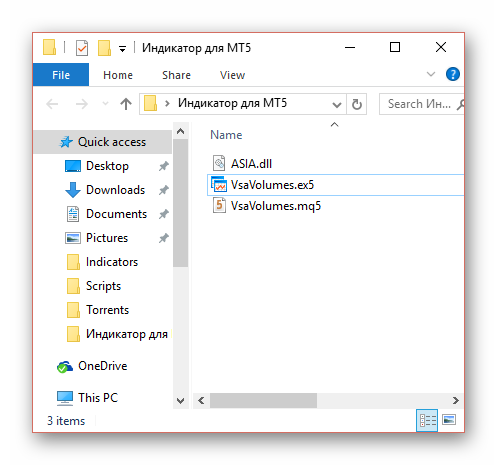Click the Properties icon in quick access toolbar
497x465 pixels.
tap(82, 48)
